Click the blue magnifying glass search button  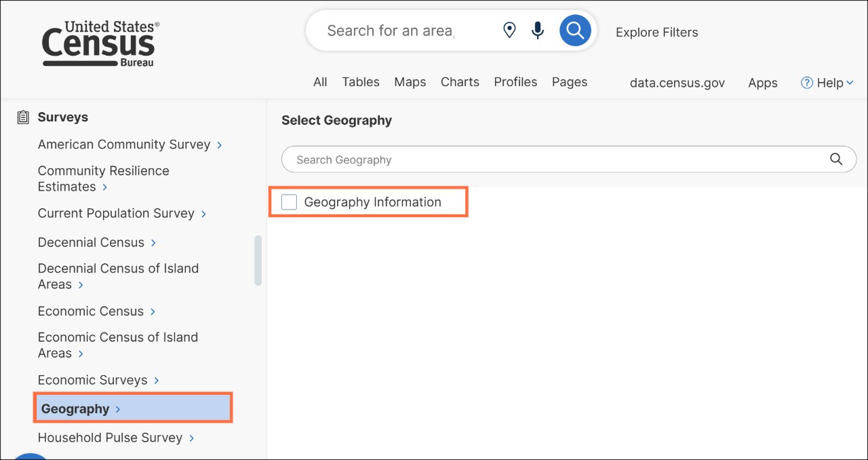(x=575, y=29)
